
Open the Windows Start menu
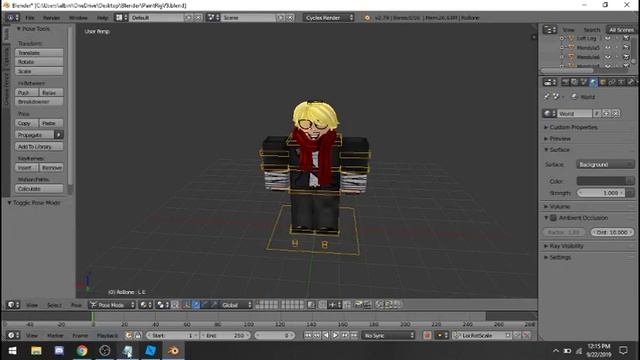coord(12,351)
